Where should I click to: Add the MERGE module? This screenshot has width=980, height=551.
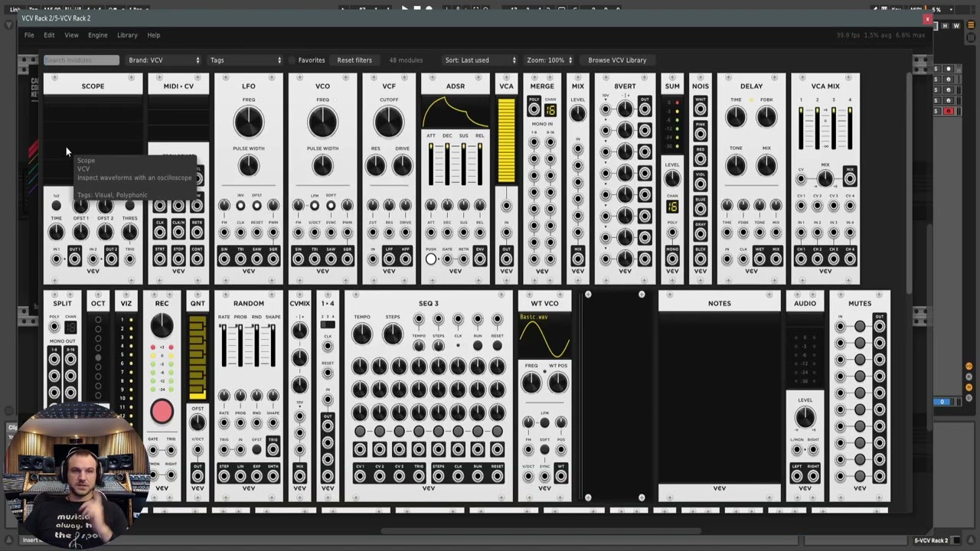(x=542, y=179)
